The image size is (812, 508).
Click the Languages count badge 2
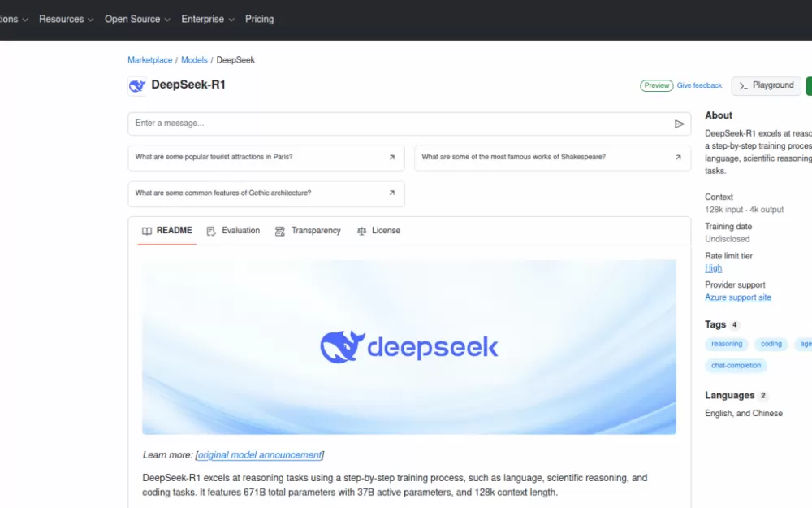[762, 396]
